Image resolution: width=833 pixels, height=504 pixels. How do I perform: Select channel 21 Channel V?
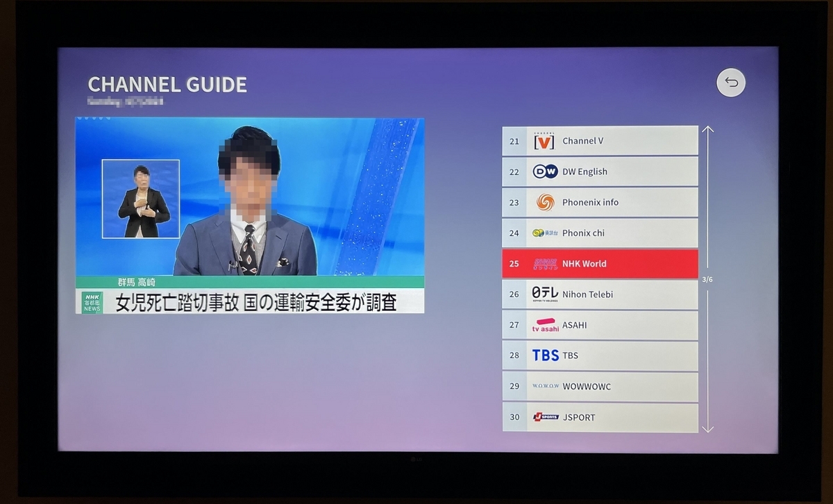point(600,141)
